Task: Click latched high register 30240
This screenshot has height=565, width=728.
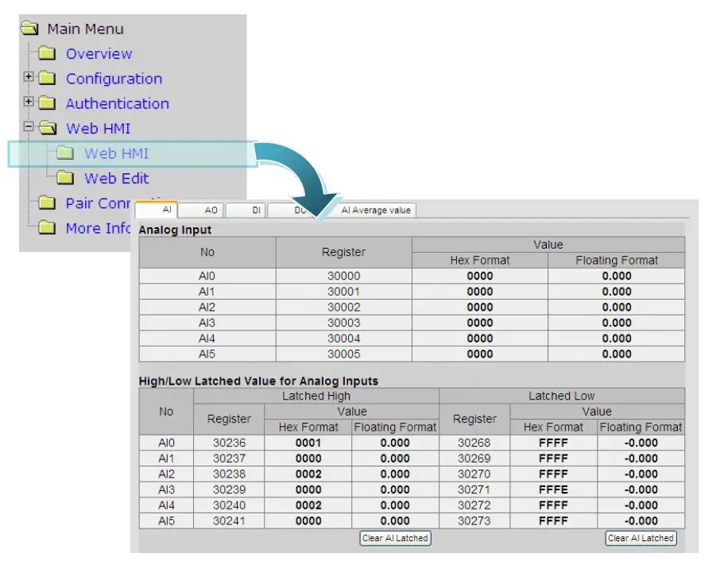Action: 229,505
